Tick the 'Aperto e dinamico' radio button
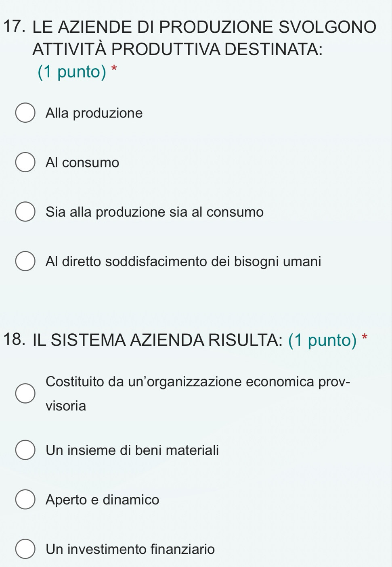Viewport: 392px width, 567px height. pyautogui.click(x=25, y=500)
